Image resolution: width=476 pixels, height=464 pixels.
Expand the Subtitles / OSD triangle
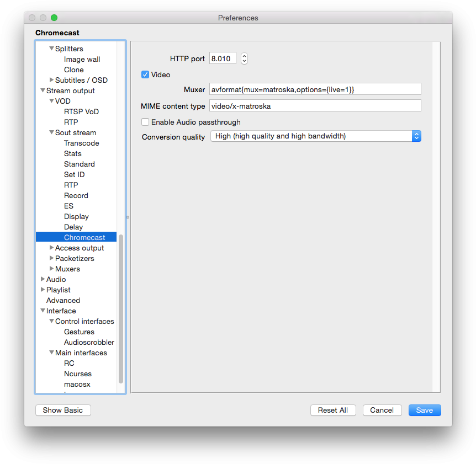pos(51,81)
